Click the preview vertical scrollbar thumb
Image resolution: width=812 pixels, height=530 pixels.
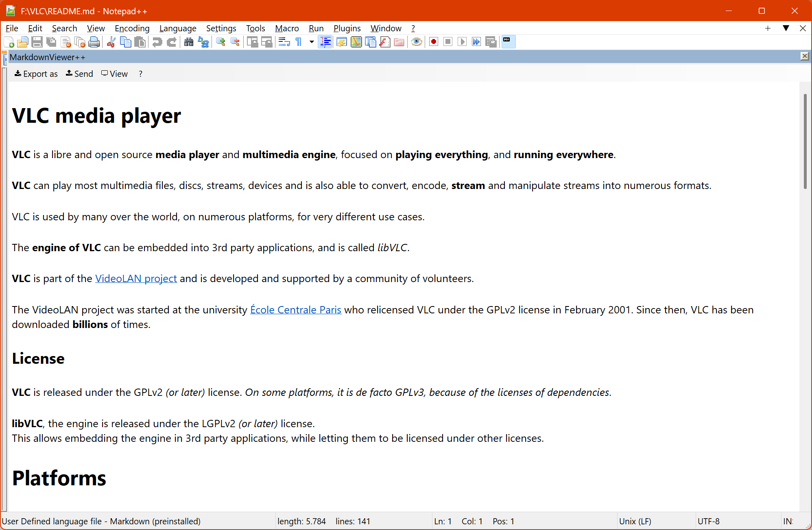(805, 141)
